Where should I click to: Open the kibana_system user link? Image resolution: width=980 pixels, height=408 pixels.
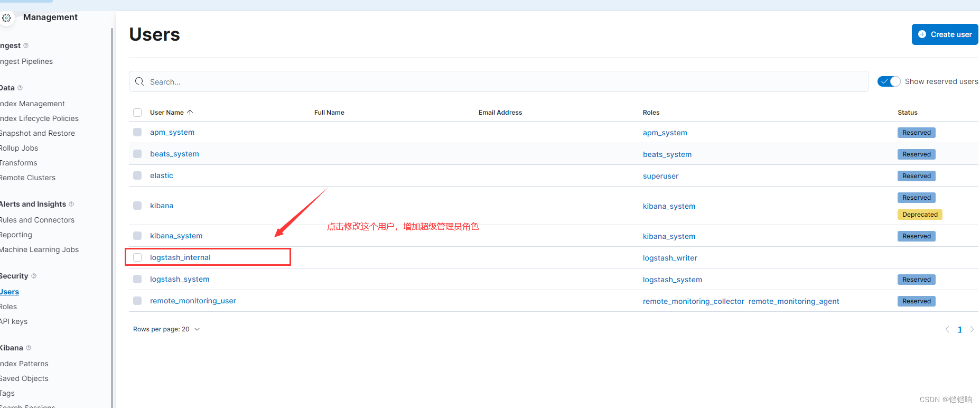176,236
